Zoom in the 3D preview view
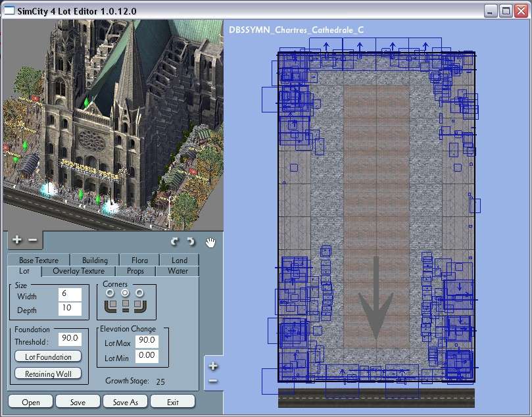The width and height of the screenshot is (532, 417). [16, 240]
